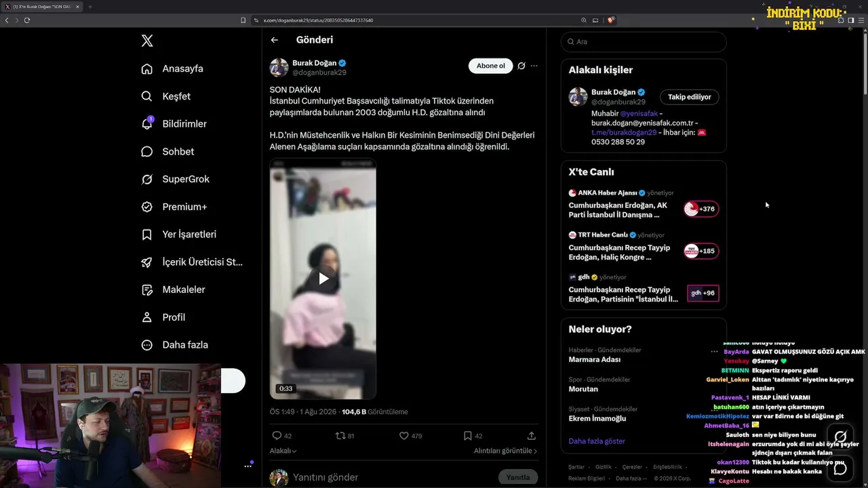Image resolution: width=868 pixels, height=488 pixels.
Task: Open the post's three-dot more menu
Action: (x=534, y=66)
